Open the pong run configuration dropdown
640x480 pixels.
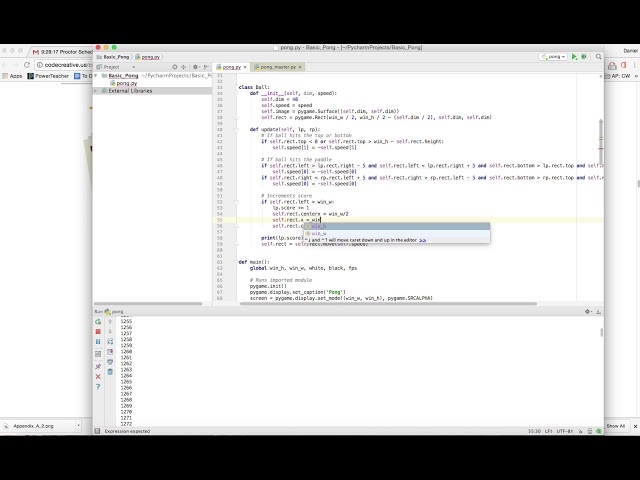[555, 57]
